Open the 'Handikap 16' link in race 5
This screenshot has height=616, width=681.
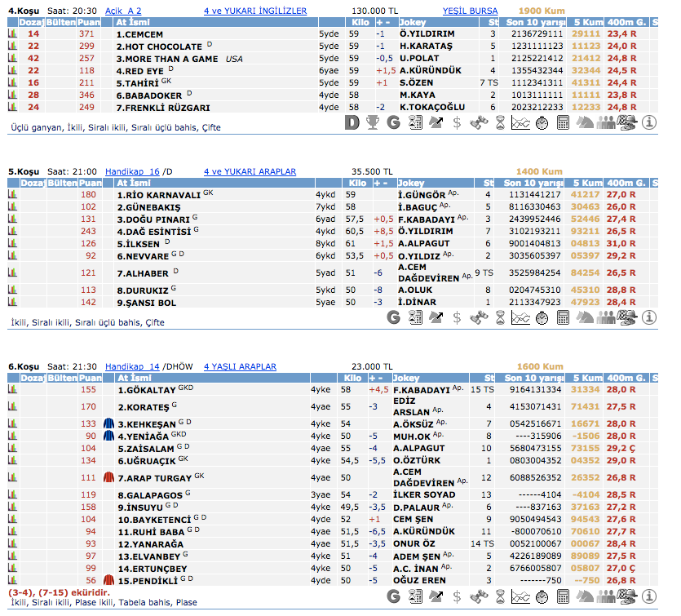132,171
